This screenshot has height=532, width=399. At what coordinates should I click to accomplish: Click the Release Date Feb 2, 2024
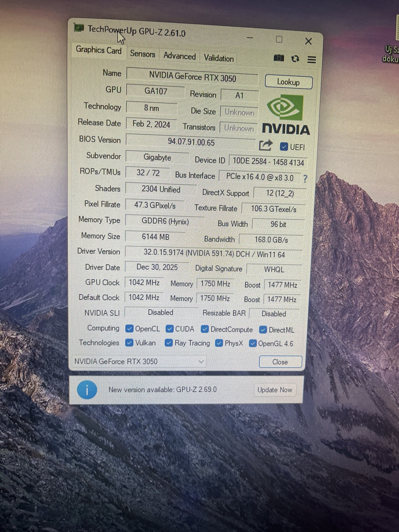point(151,124)
